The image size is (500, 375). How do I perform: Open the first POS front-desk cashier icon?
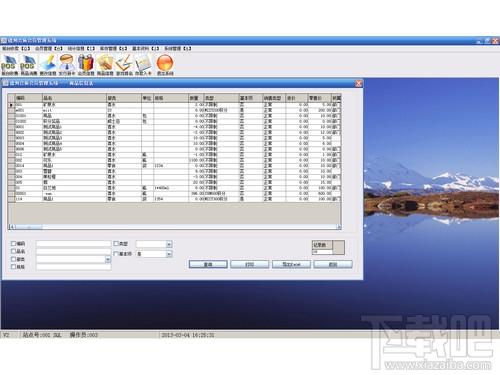point(9,65)
